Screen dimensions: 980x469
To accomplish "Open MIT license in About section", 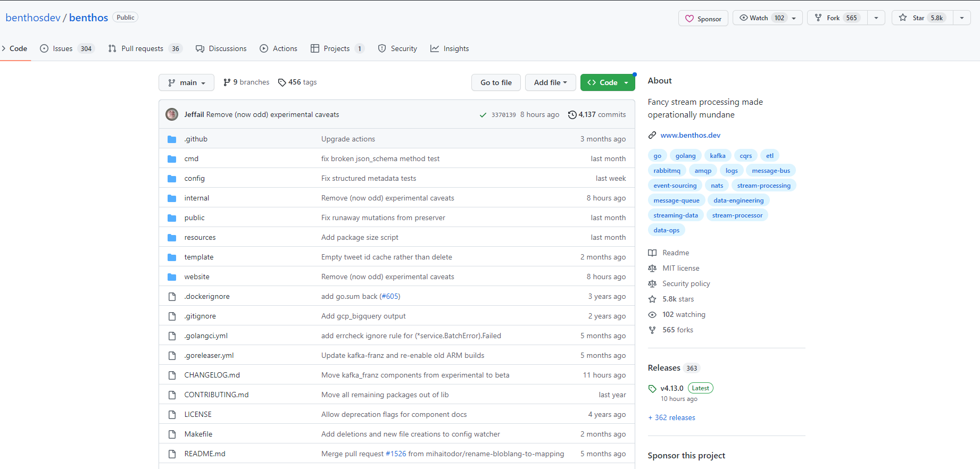I will tap(680, 268).
